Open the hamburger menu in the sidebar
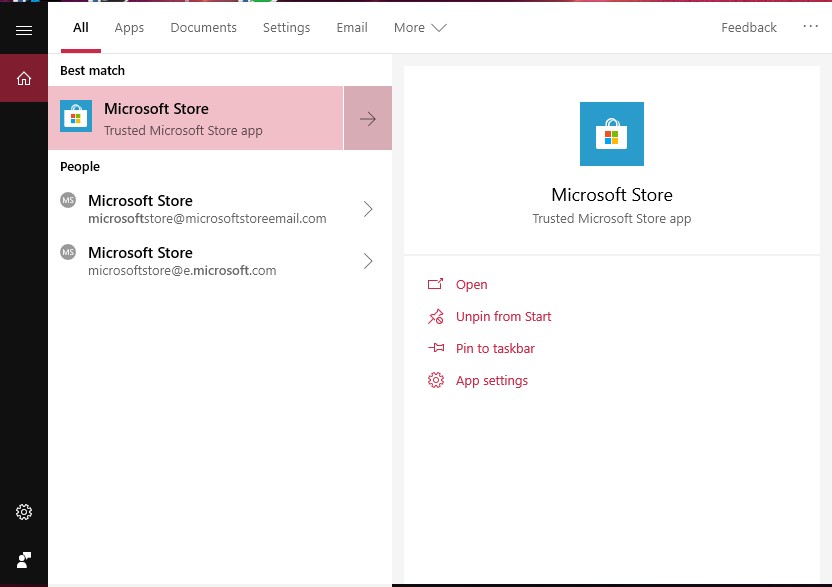The image size is (832, 587). [24, 30]
